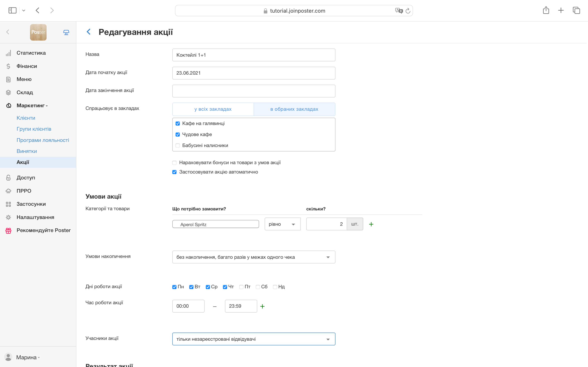Open the Програми лояльності link
The width and height of the screenshot is (588, 367).
(43, 140)
